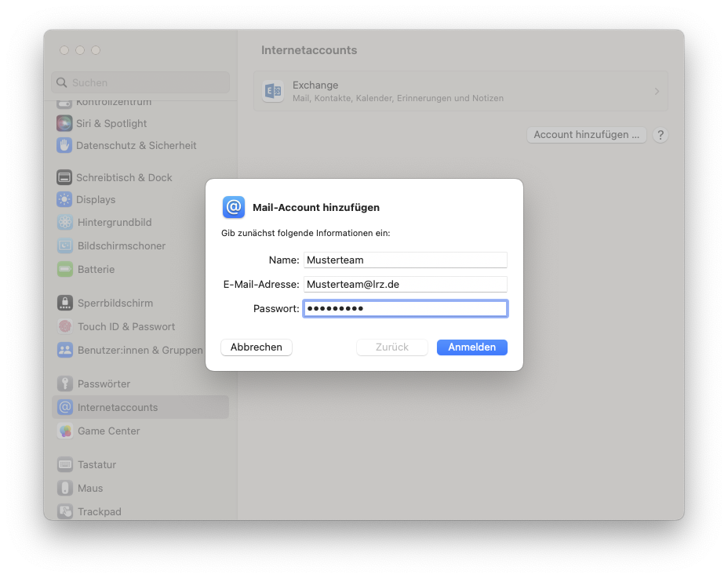The image size is (728, 578).
Task: Open the Maus settings icon
Action: point(64,488)
